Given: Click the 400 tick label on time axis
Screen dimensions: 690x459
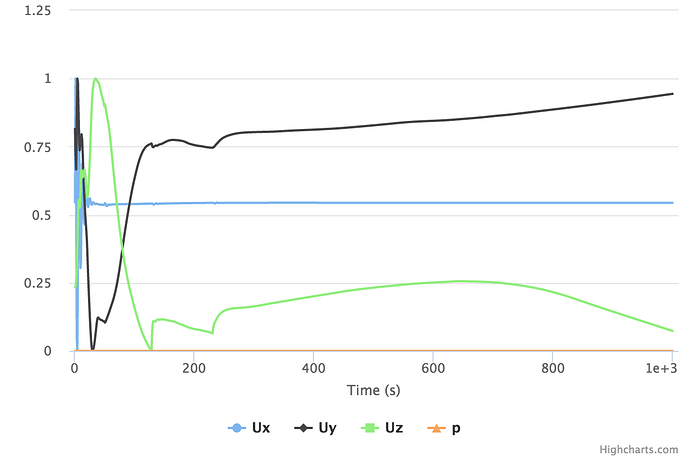Looking at the screenshot, I should click(x=314, y=367).
